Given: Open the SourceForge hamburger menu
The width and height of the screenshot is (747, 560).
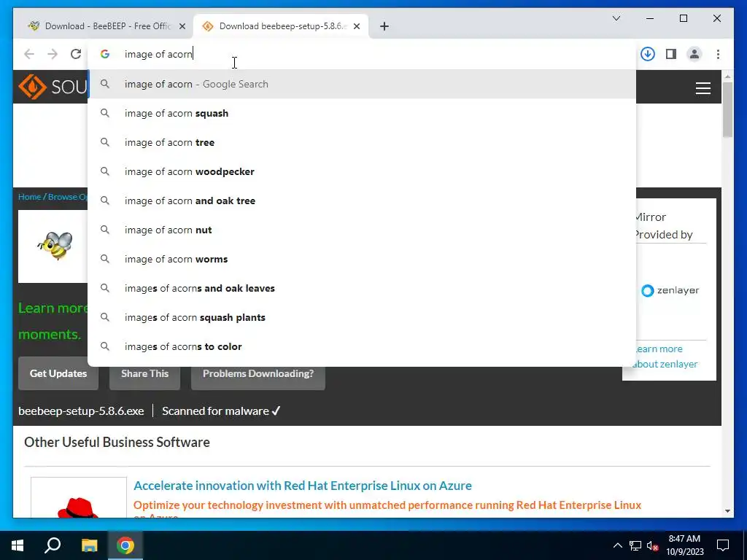Looking at the screenshot, I should [703, 88].
